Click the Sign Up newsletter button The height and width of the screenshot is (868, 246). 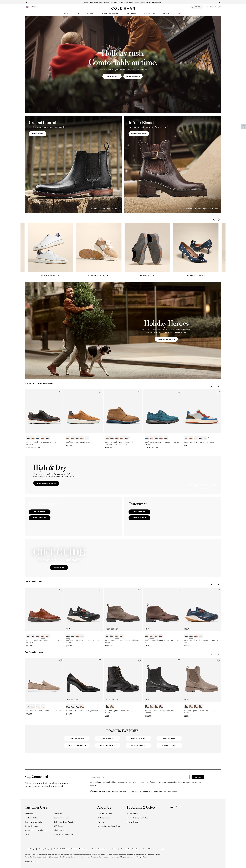coord(198,777)
